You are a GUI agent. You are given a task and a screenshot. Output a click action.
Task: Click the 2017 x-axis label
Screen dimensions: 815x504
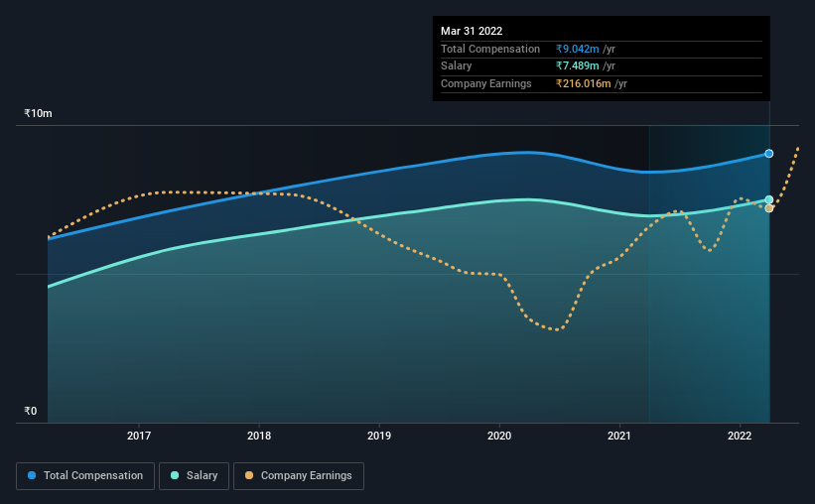tap(139, 436)
